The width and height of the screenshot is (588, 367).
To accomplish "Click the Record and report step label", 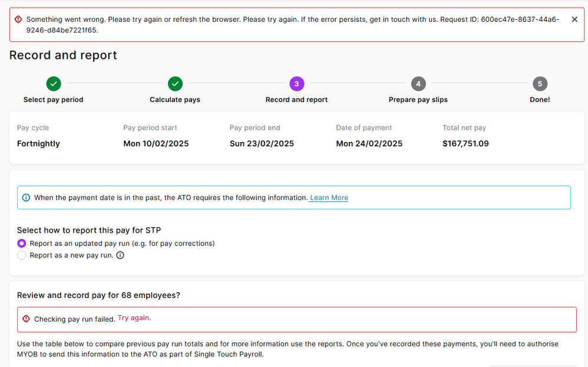I will pyautogui.click(x=296, y=100).
